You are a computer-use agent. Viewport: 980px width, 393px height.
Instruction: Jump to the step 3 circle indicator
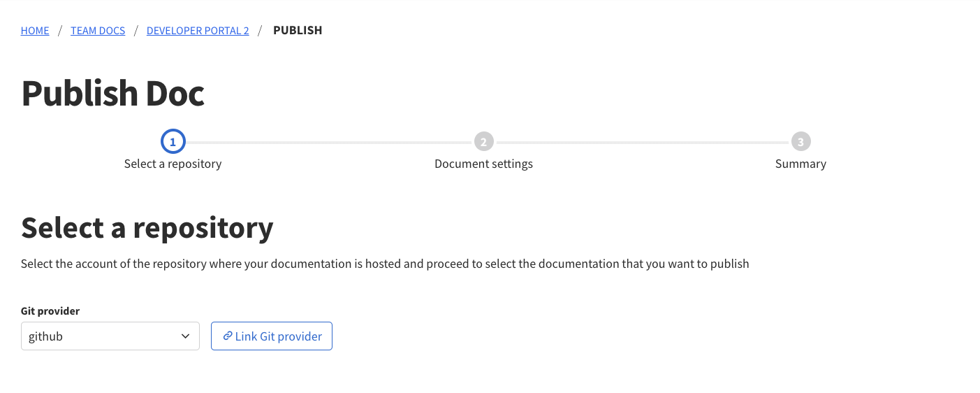[x=800, y=142]
